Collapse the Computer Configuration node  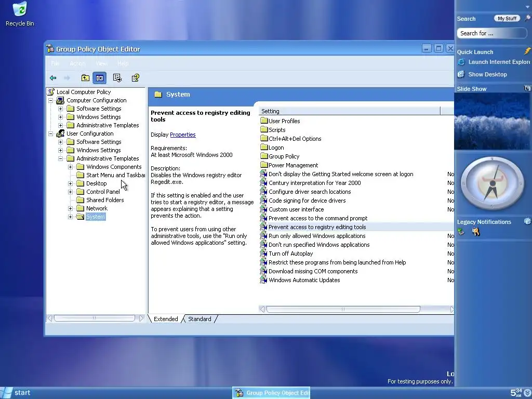50,100
